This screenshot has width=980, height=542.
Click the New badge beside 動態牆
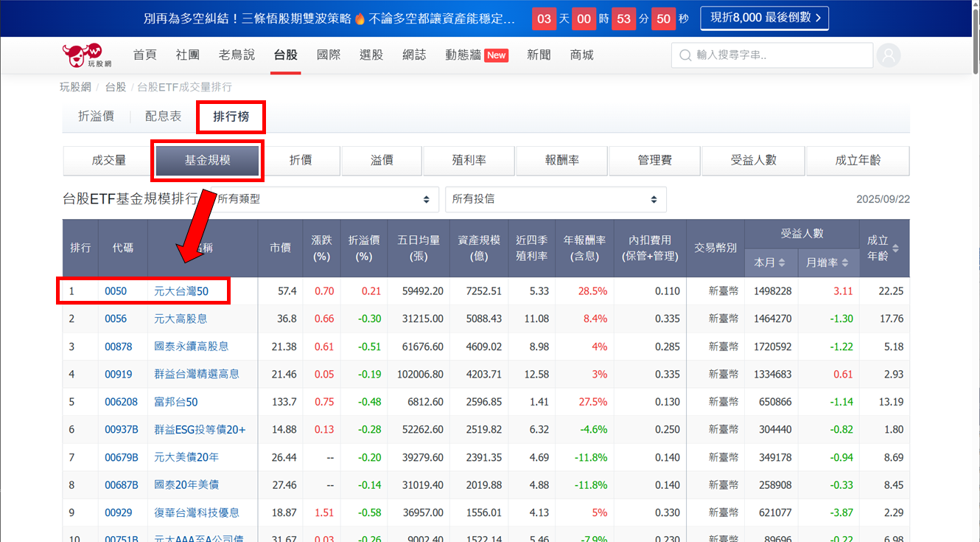coord(496,55)
